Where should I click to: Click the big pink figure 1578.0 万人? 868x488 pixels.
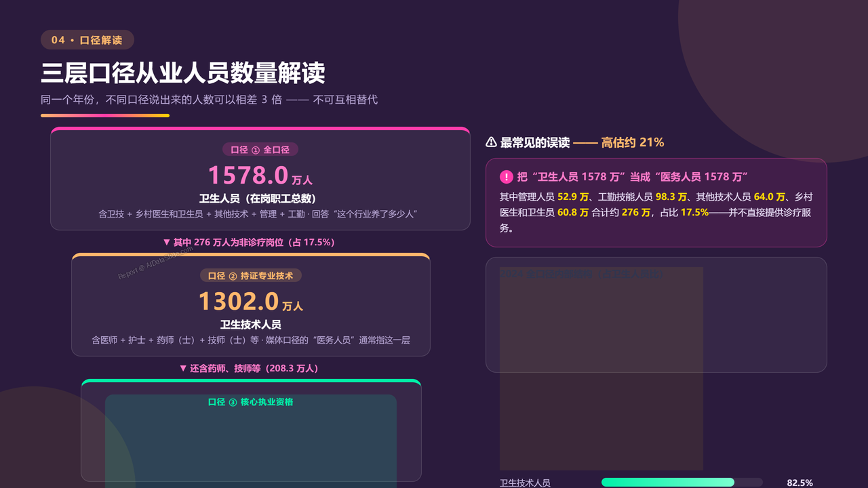(x=260, y=176)
